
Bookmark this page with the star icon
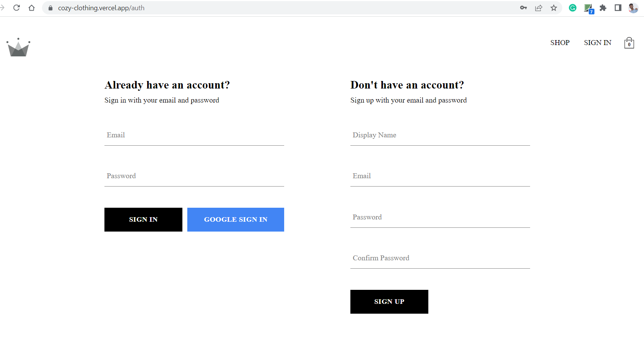[x=554, y=8]
